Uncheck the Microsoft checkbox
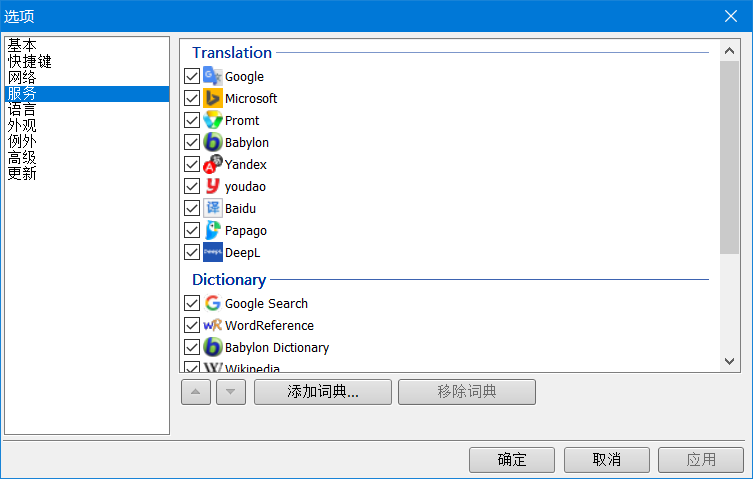753x479 pixels. click(x=192, y=98)
